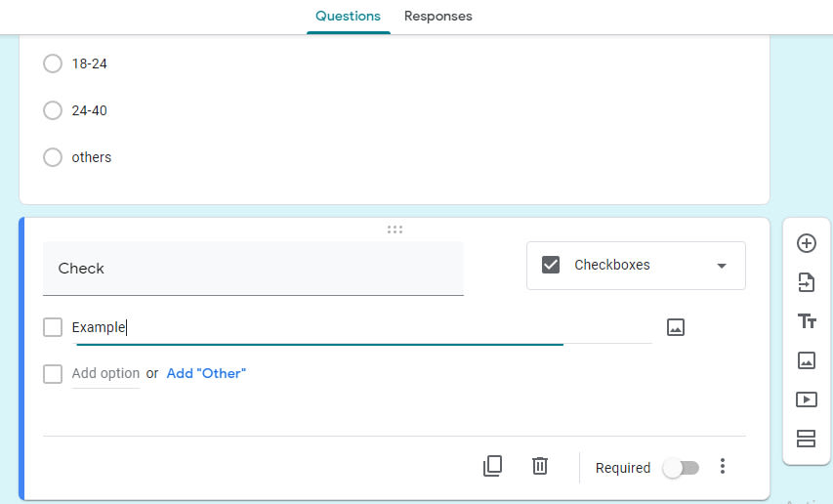The image size is (833, 504).
Task: Delete the Check question with trash icon
Action: coord(540,466)
